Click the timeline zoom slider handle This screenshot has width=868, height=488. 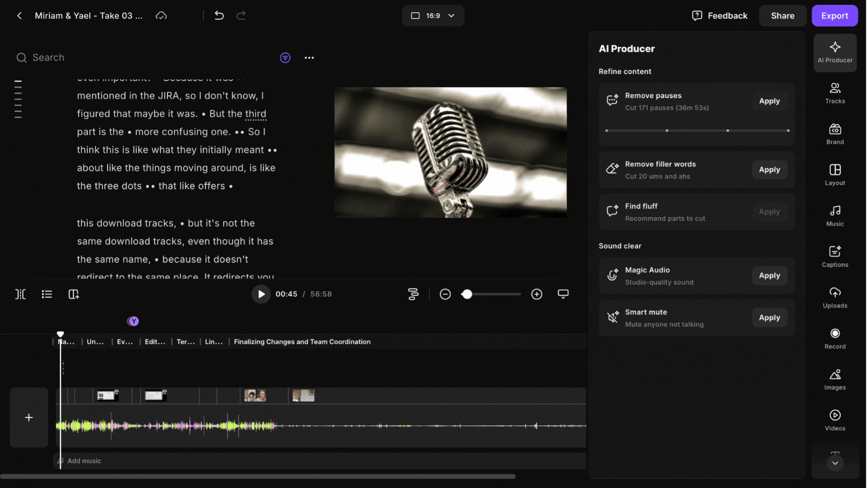tap(467, 294)
